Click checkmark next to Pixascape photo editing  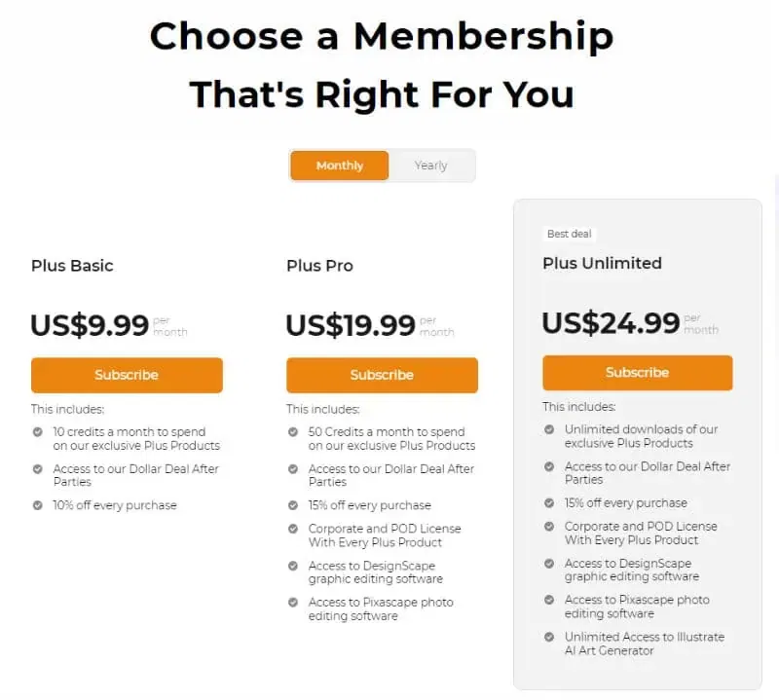click(292, 603)
